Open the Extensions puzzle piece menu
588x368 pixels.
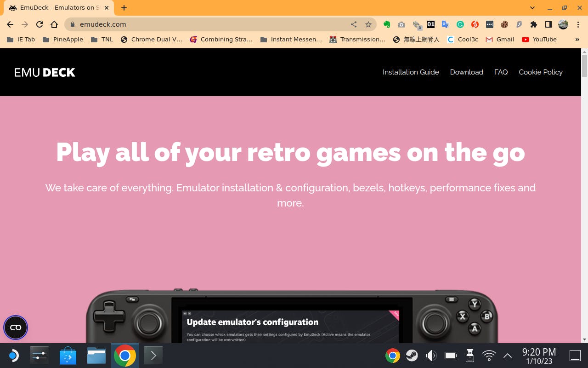point(533,24)
